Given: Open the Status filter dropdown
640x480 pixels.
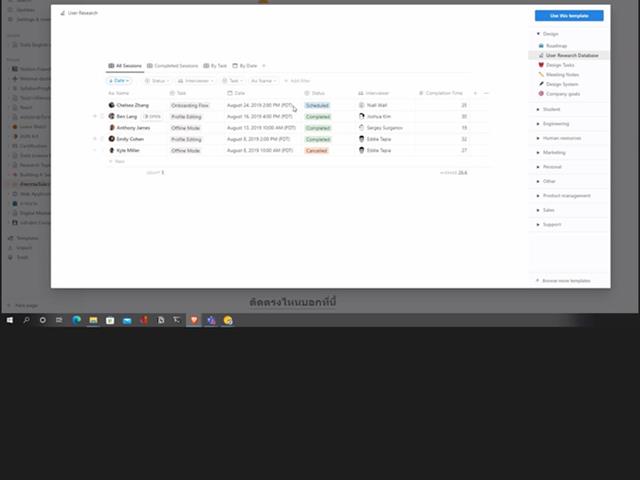Looking at the screenshot, I should coord(157,81).
